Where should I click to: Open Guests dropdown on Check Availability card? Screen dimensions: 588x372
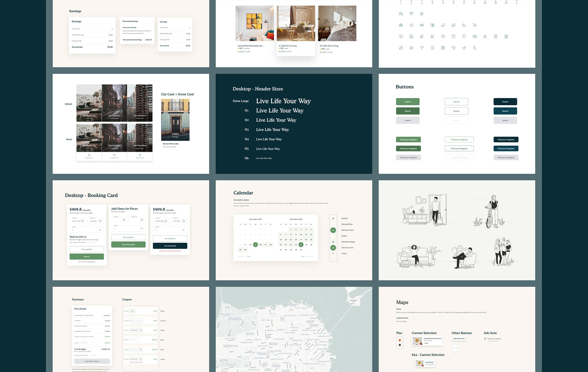pyautogui.click(x=141, y=228)
